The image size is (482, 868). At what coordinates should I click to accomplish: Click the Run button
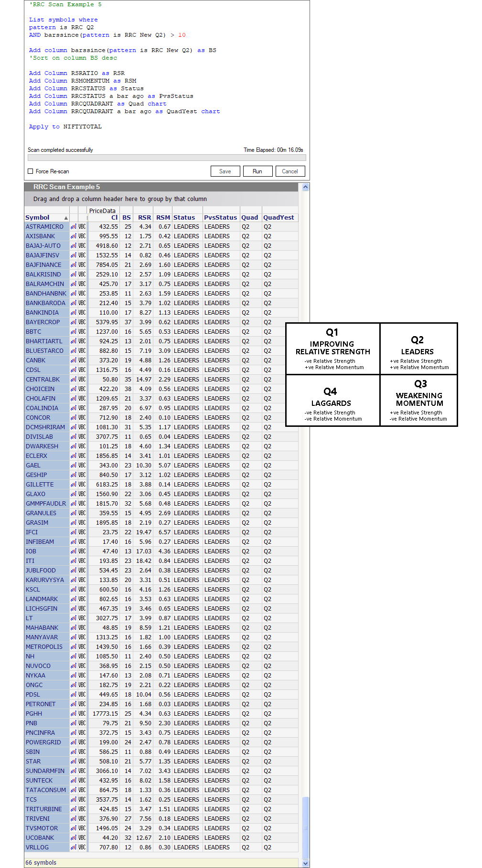257,171
